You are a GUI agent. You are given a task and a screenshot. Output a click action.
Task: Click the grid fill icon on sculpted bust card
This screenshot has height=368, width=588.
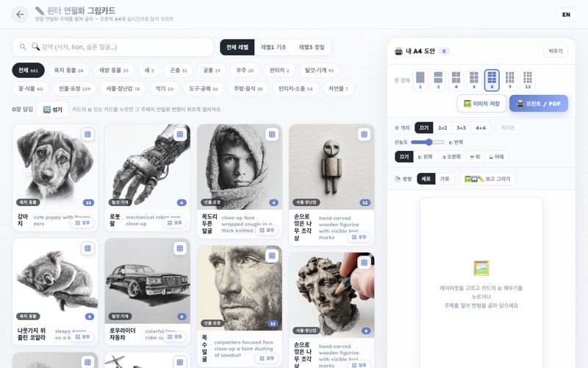pyautogui.click(x=364, y=263)
